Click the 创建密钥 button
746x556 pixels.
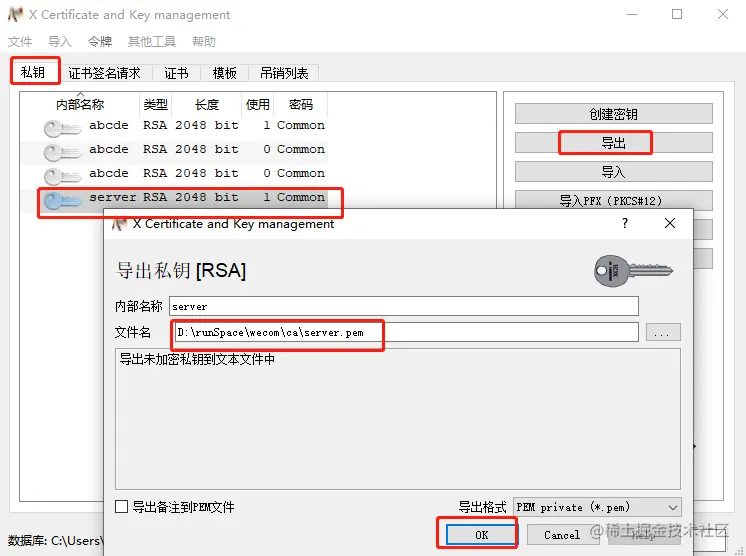point(614,114)
